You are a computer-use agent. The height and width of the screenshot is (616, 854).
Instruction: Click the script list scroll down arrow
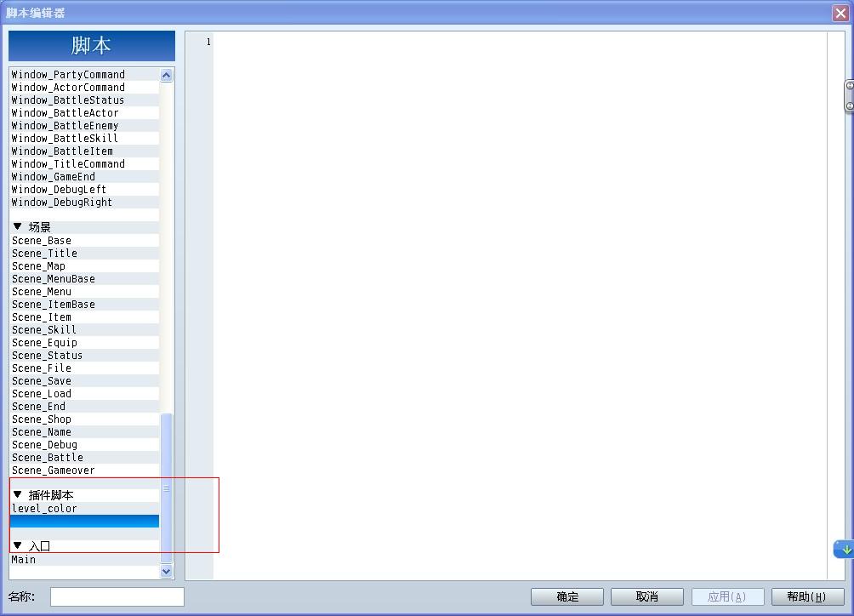167,572
